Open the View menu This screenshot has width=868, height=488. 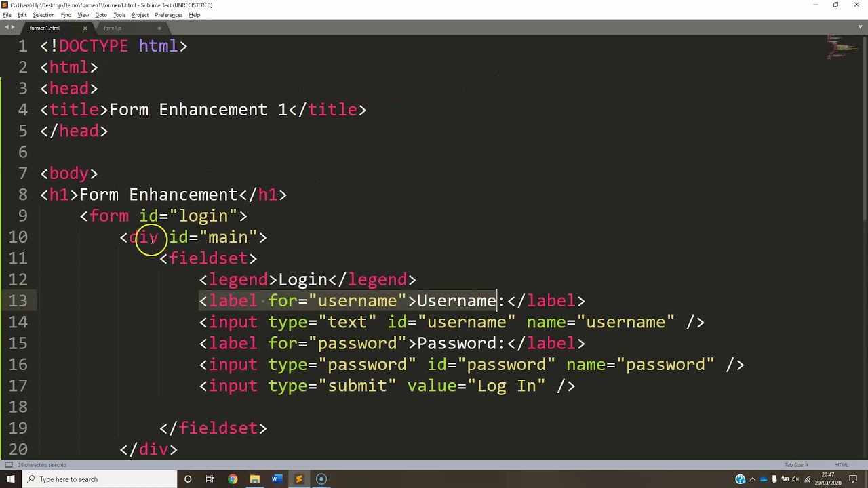(x=83, y=15)
